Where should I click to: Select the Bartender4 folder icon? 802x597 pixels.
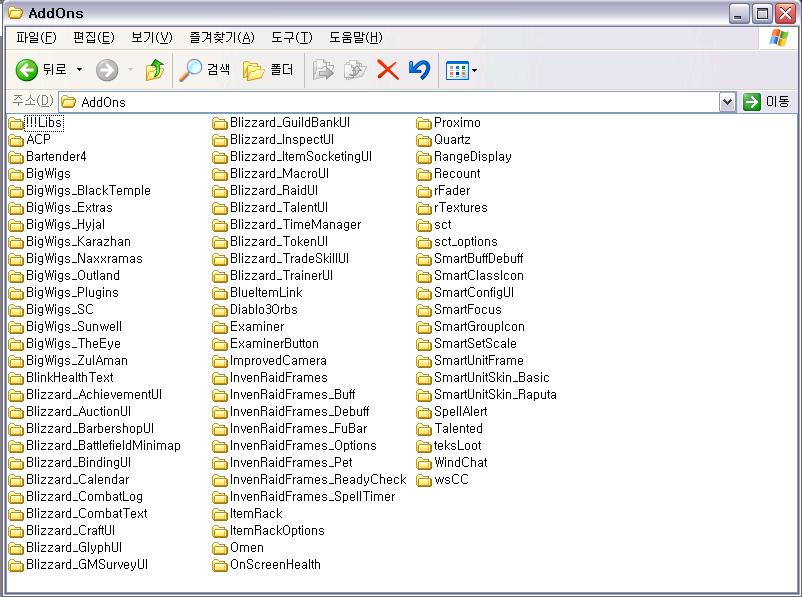tap(16, 157)
